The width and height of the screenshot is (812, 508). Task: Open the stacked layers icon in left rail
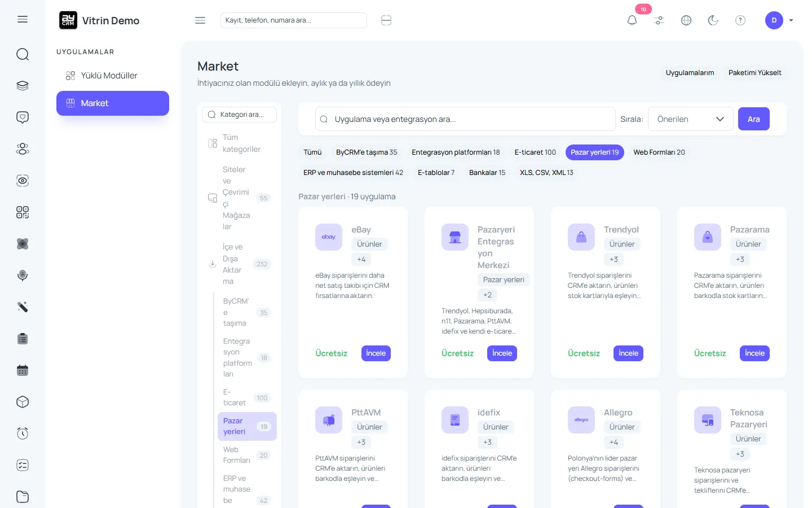point(23,86)
